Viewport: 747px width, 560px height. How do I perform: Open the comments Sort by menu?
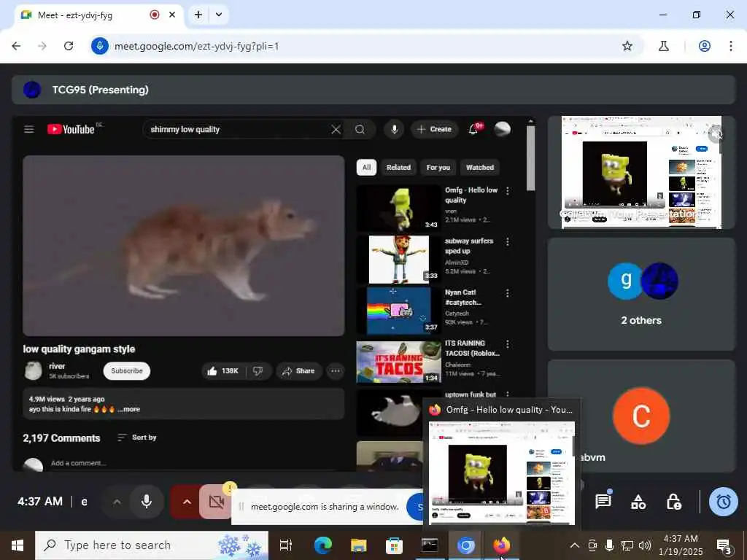coord(137,437)
